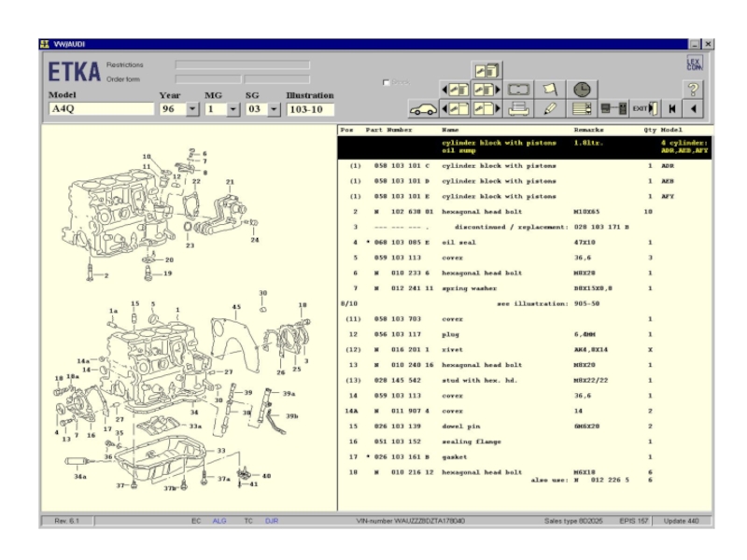
Task: Click the VIN-number in status bar
Action: 411,521
